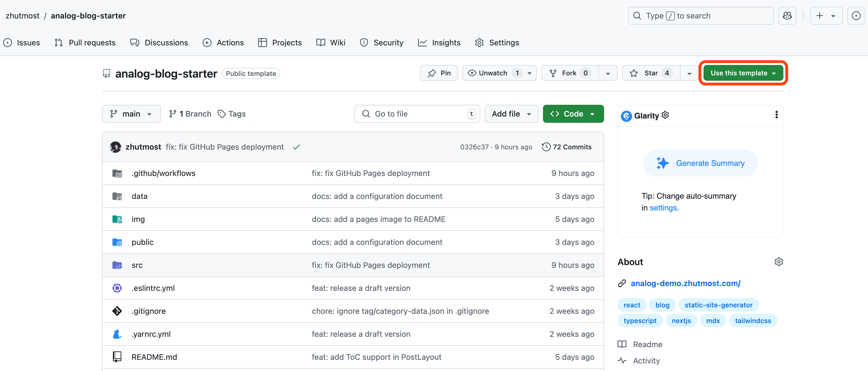Open the About section settings gear

[779, 261]
